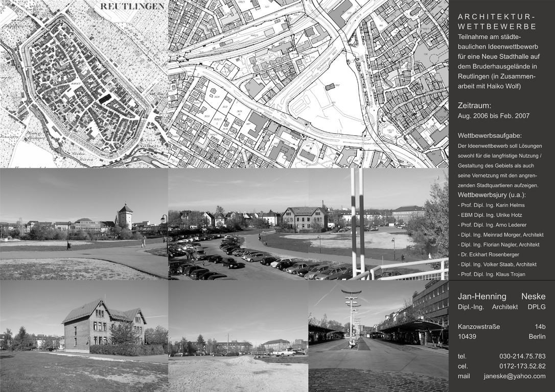Click the Wettbewerbsjury (u.a.) heading
555x392 pixels.
[x=492, y=195]
